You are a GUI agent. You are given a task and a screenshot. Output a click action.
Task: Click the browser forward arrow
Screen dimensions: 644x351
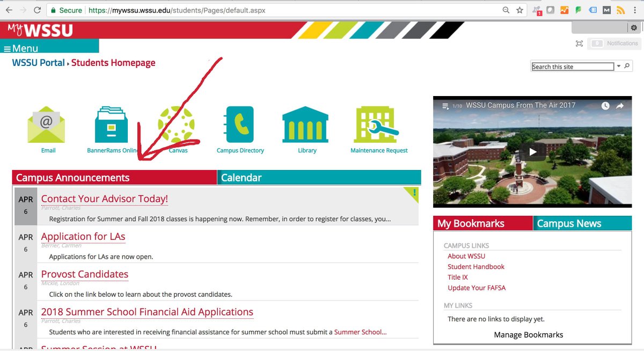(x=23, y=10)
